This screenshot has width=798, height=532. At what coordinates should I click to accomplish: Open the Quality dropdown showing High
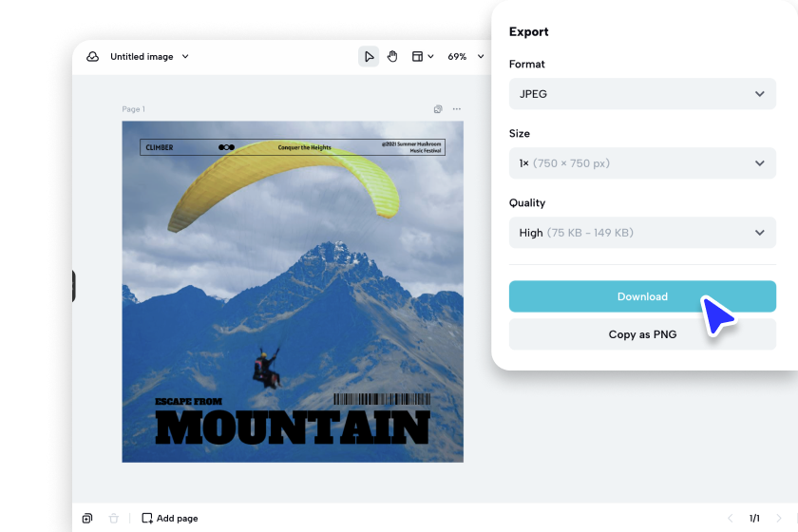pyautogui.click(x=642, y=233)
